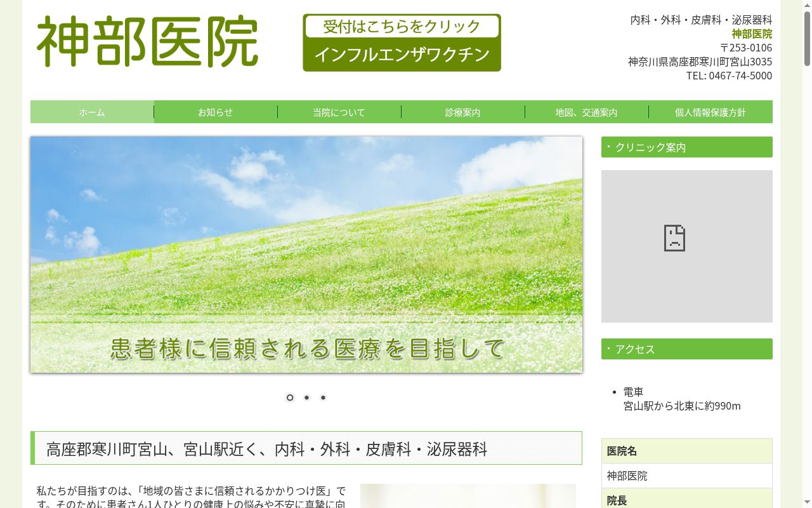Click the scrollbar up arrow
This screenshot has height=508, width=812.
[x=807, y=5]
